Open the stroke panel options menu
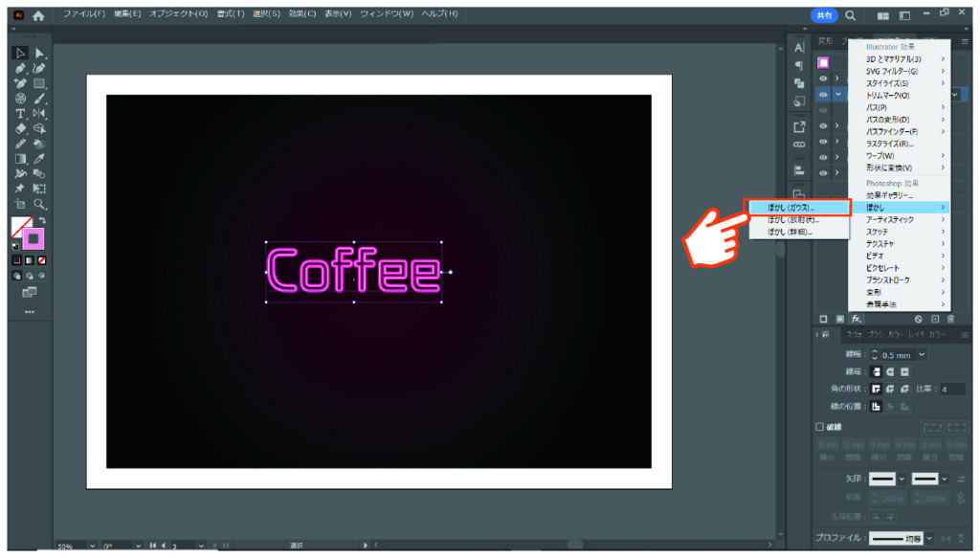980x558 pixels. [965, 335]
